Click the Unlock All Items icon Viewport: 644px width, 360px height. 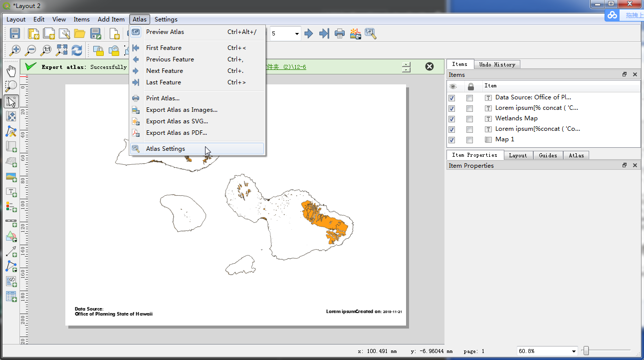[114, 50]
